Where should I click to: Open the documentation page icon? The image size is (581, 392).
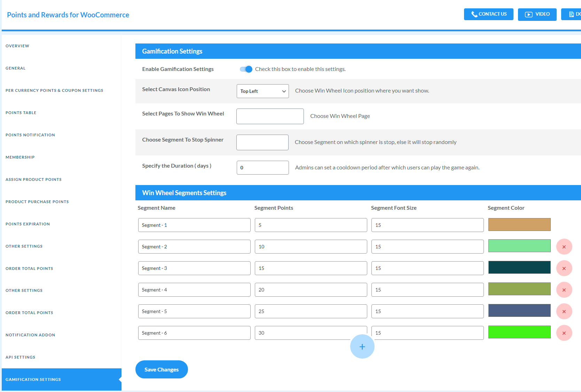coord(571,14)
